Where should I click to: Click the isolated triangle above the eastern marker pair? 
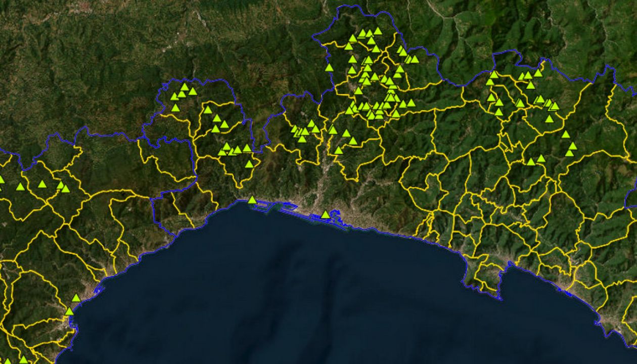tap(566, 135)
